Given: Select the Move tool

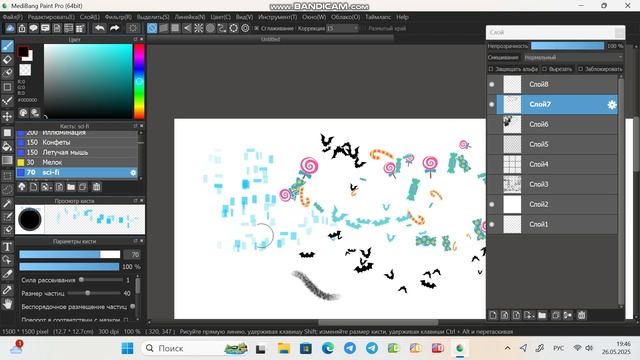Looking at the screenshot, I should (x=7, y=116).
